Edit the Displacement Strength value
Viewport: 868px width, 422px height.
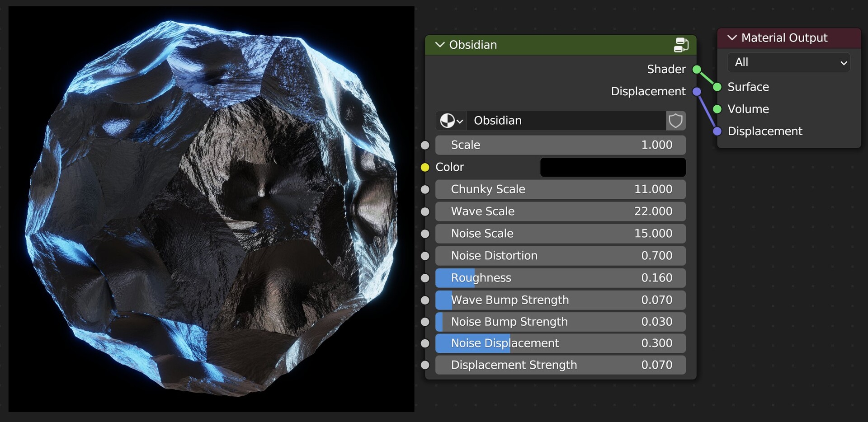[560, 365]
